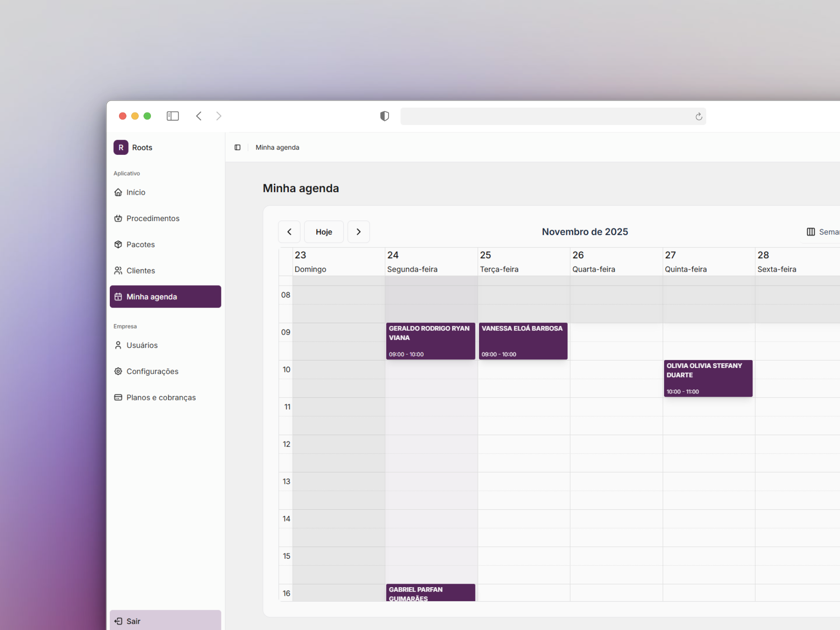Toggle the sidebar using the panel icon
Viewport: 840px width, 630px height.
172,116
